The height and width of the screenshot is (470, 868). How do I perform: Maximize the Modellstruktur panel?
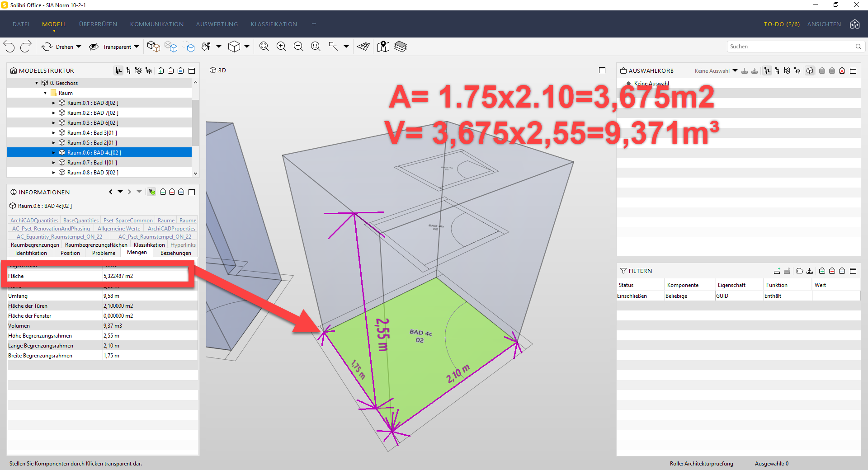click(192, 70)
